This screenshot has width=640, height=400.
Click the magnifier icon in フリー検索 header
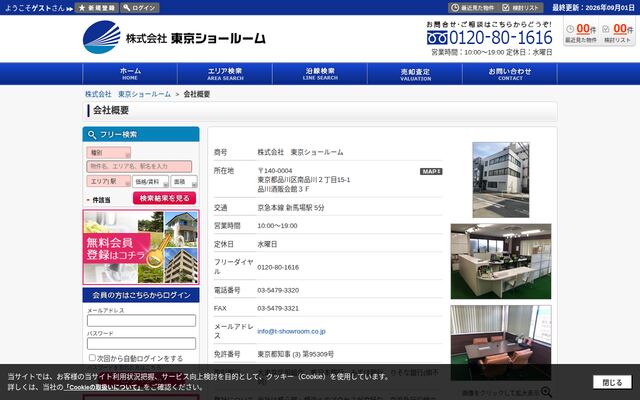pos(92,135)
